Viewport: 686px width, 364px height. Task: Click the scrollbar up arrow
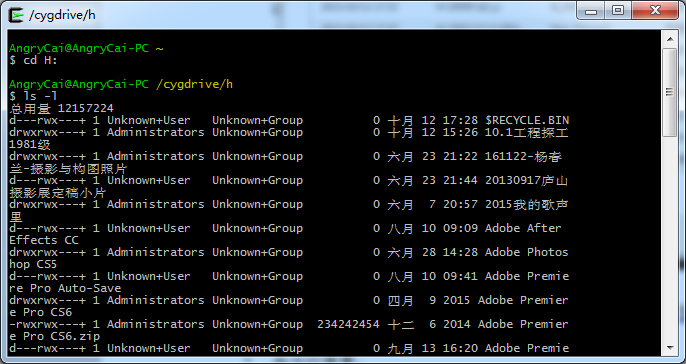(670, 39)
